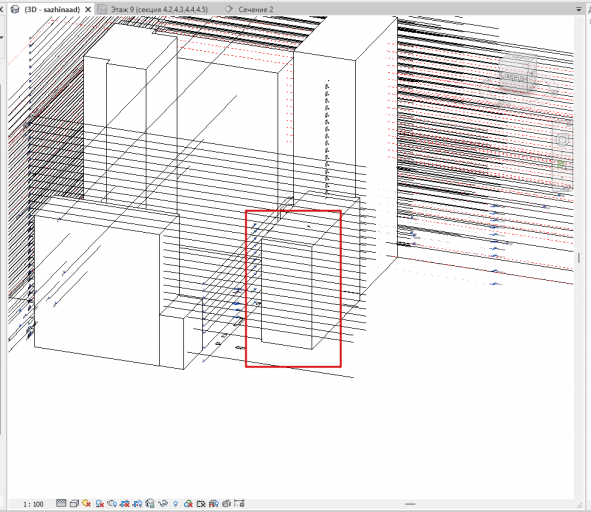Click the vertical scrollbar handle on right edge

click(579, 258)
